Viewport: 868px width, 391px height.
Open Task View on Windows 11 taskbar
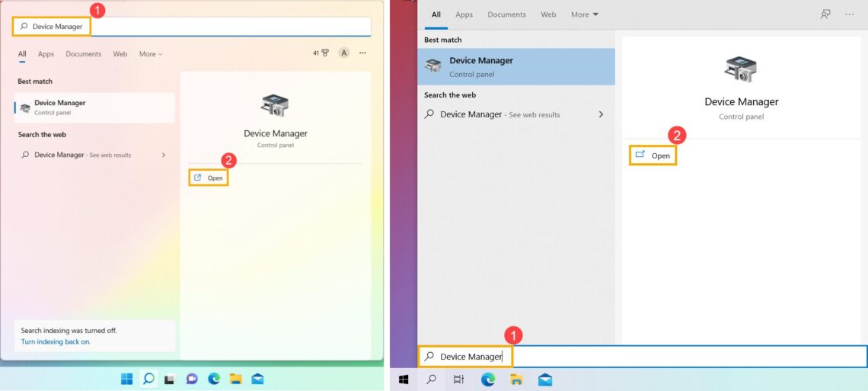[x=170, y=380]
